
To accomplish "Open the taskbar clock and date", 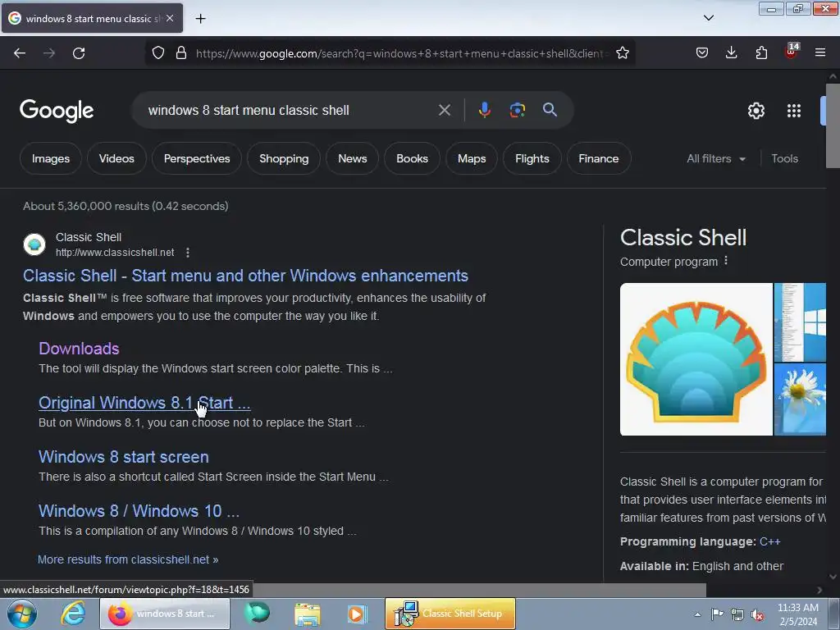I will pyautogui.click(x=797, y=614).
